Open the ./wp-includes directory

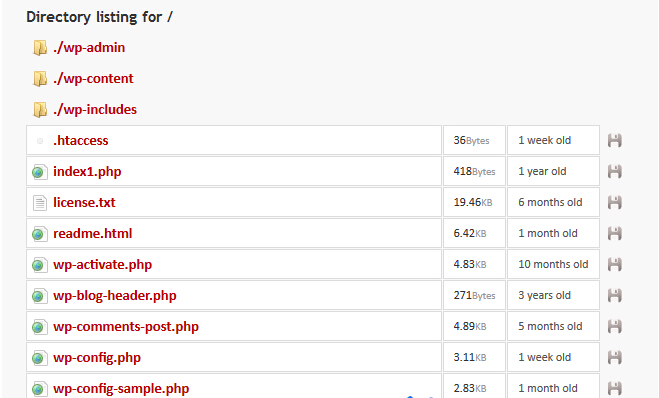point(95,110)
